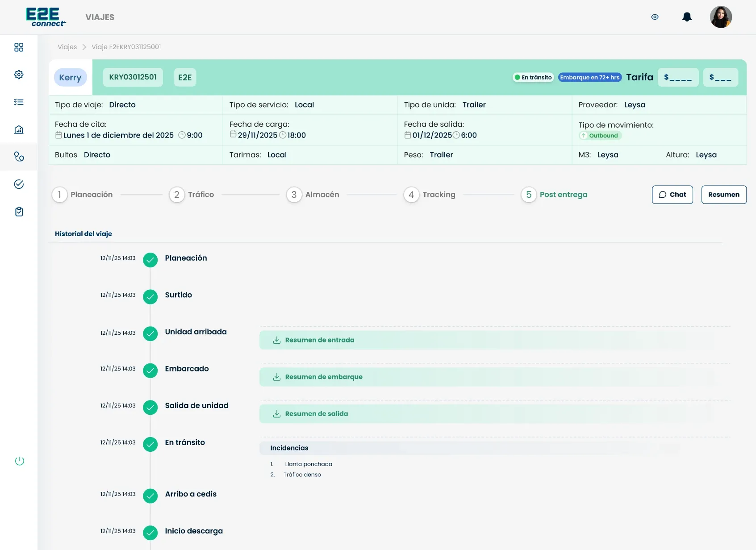Open the warehouse building sidebar icon
The height and width of the screenshot is (550, 756).
[x=19, y=129]
